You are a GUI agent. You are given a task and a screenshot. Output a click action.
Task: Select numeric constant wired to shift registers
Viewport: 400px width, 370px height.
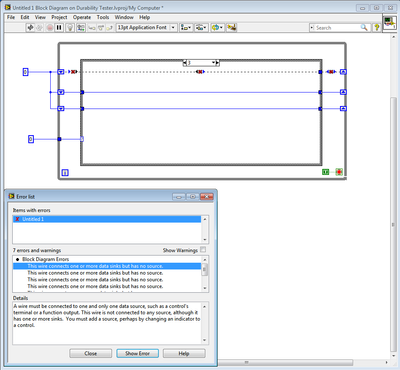(26, 72)
